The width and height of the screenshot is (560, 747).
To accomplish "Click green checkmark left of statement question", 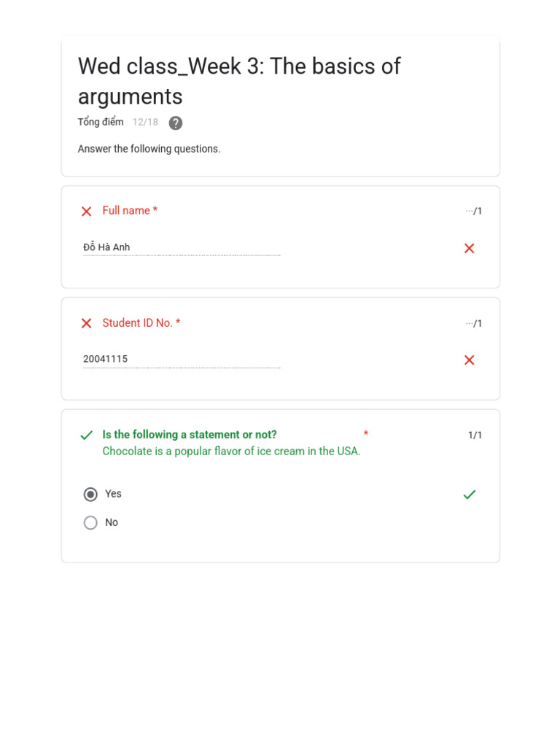I will (x=86, y=436).
